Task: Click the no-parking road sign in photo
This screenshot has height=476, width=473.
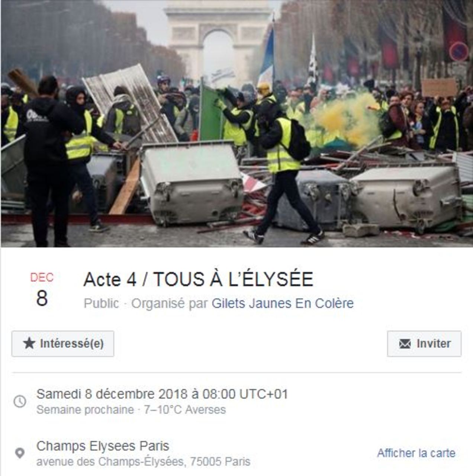Action: click(458, 52)
